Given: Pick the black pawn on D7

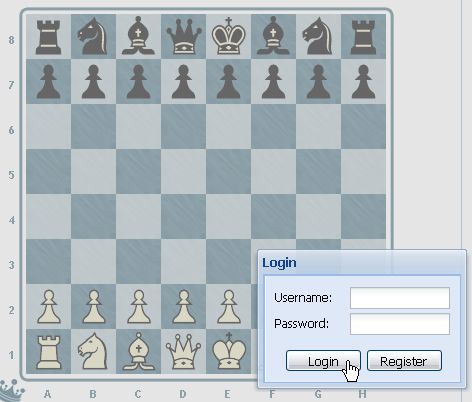Looking at the screenshot, I should coord(183,82).
